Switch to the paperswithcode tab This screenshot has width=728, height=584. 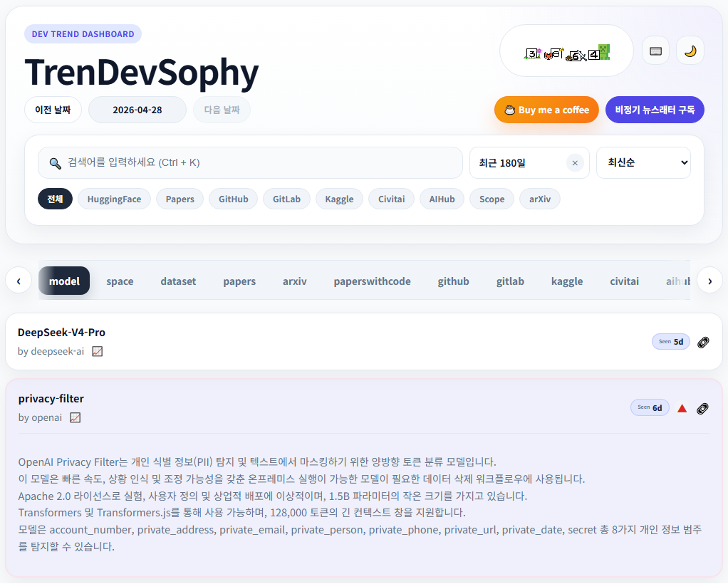pyautogui.click(x=373, y=281)
